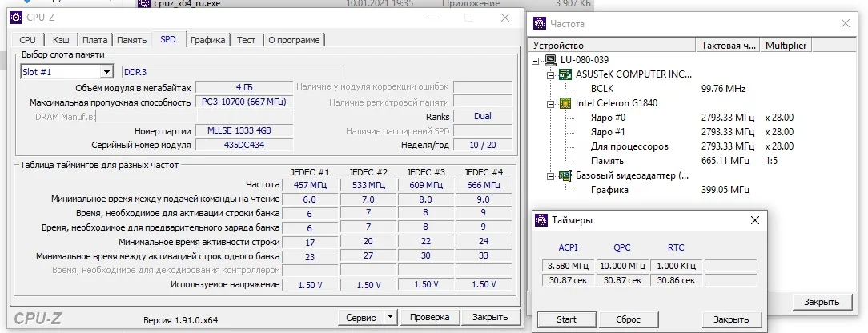
Task: Select the Память row in Частота tree
Action: pos(607,161)
